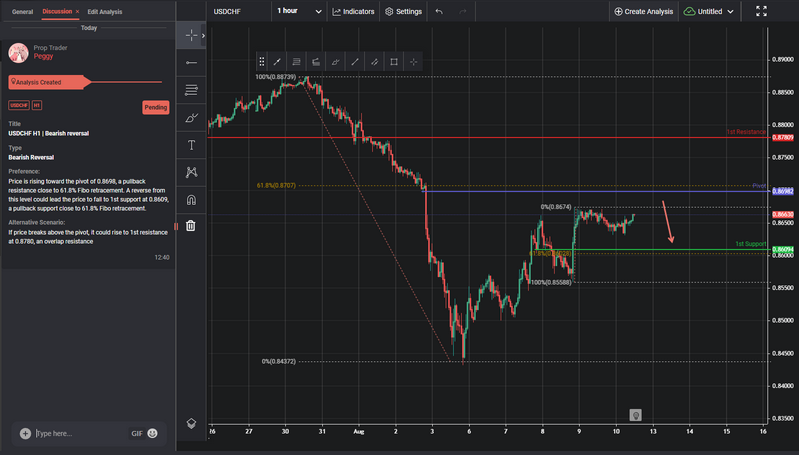This screenshot has height=455, width=799.
Task: Click the Pivot 0.86982 price label
Action: (783, 191)
